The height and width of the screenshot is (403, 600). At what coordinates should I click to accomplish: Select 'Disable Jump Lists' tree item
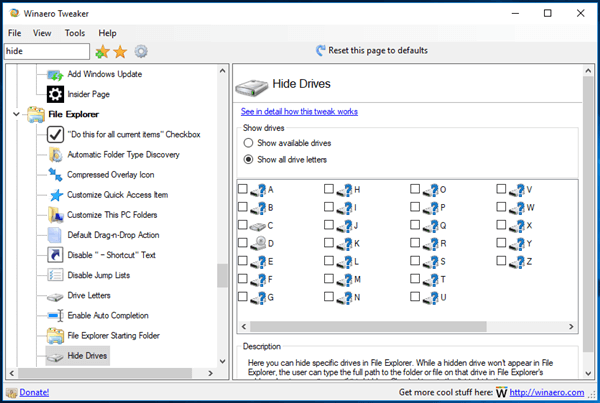(x=99, y=275)
